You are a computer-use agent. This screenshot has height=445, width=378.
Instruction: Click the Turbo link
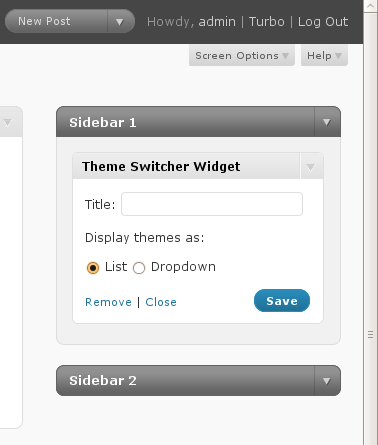tap(267, 22)
